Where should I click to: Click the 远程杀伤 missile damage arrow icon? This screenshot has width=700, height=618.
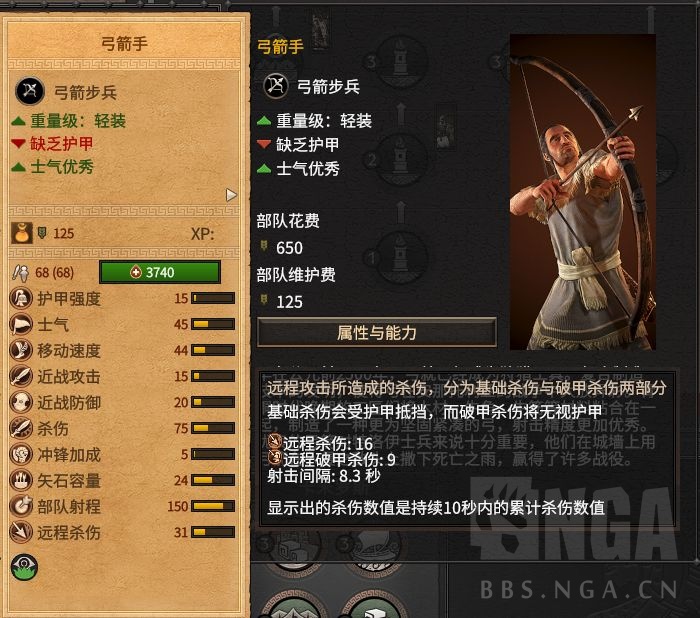[21, 532]
